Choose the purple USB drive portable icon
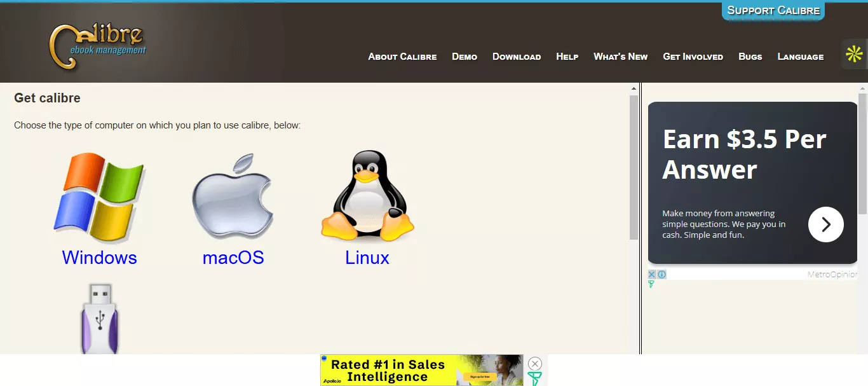Image resolution: width=868 pixels, height=386 pixels. (100, 319)
